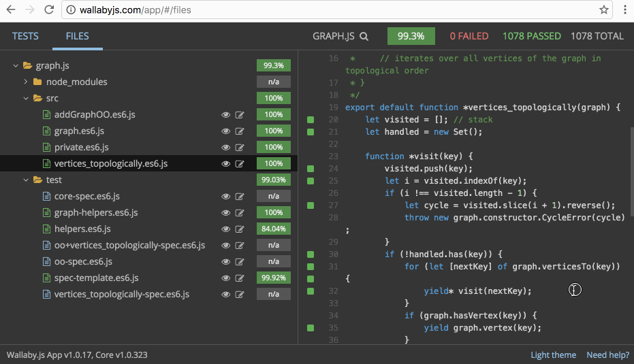
Task: Click the 99.3% coverage badge in header
Action: [x=411, y=36]
